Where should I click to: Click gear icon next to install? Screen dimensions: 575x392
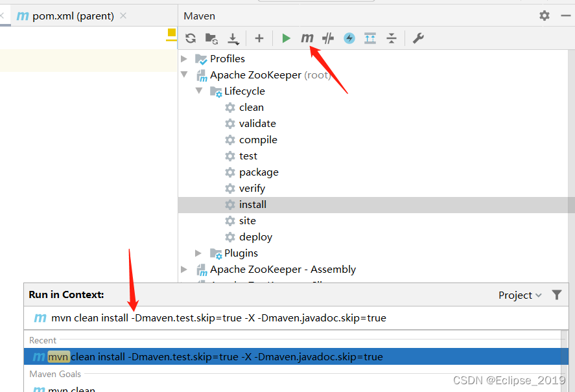(x=230, y=205)
